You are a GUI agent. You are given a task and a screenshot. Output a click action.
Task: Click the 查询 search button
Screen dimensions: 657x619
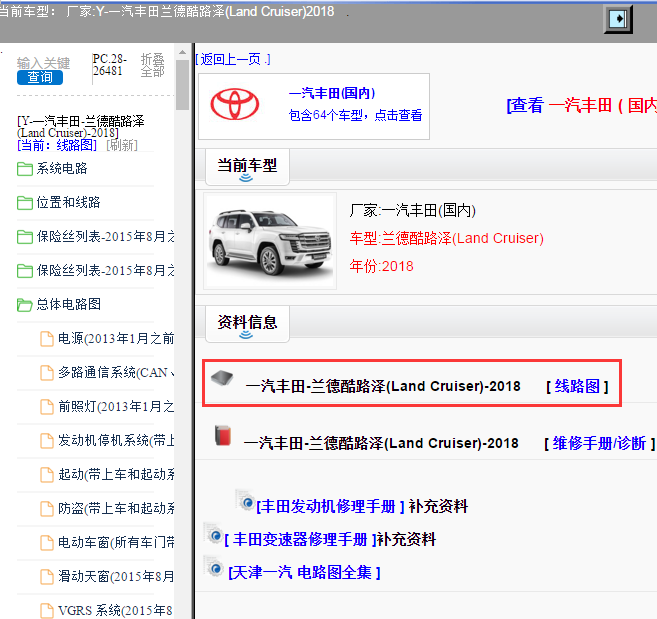pos(40,77)
